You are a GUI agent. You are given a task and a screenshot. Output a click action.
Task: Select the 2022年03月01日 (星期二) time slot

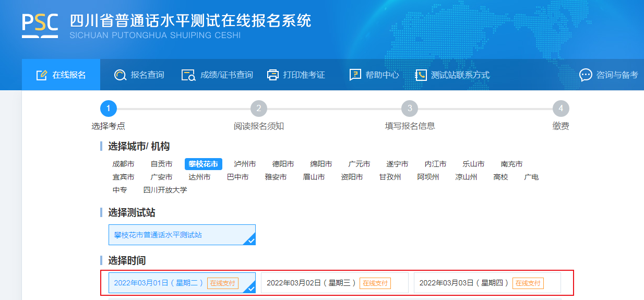click(x=182, y=283)
